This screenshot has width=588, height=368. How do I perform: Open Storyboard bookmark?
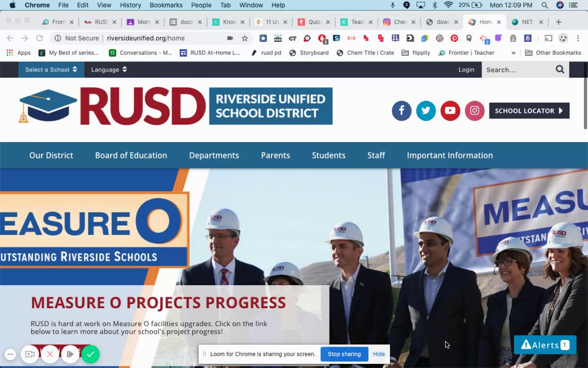tap(309, 53)
